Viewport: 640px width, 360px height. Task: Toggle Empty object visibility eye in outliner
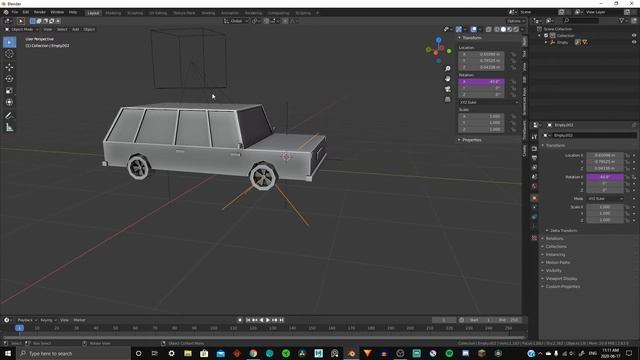pyautogui.click(x=634, y=42)
